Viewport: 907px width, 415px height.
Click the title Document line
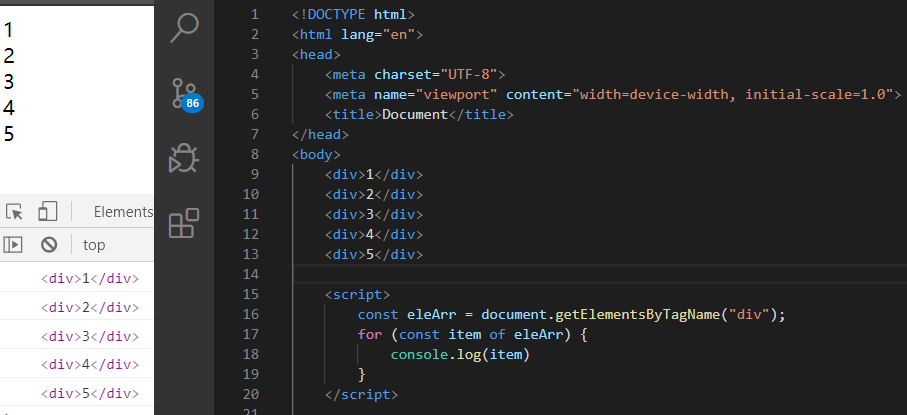[x=419, y=115]
